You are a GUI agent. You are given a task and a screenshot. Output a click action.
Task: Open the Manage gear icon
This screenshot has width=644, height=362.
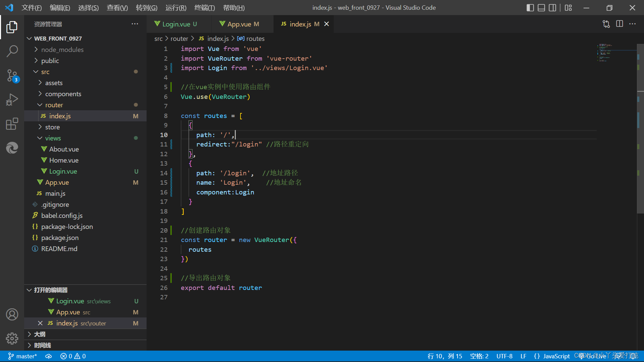click(x=12, y=339)
